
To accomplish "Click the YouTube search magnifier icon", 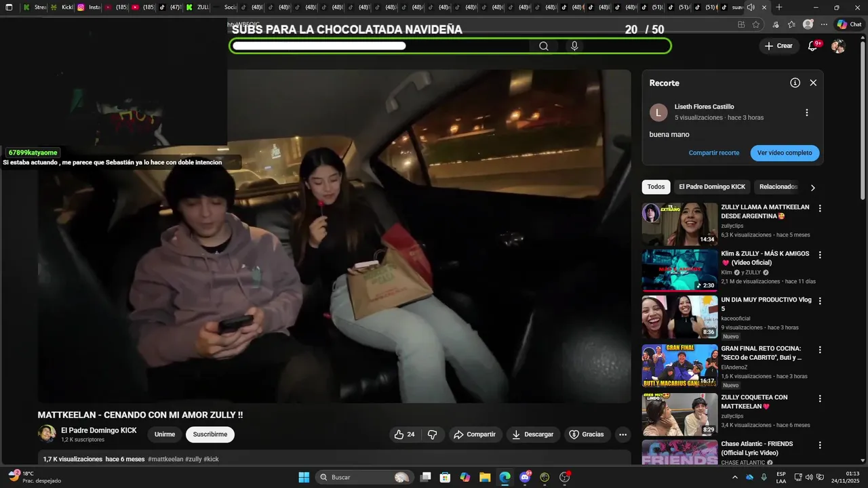I will coord(544,46).
